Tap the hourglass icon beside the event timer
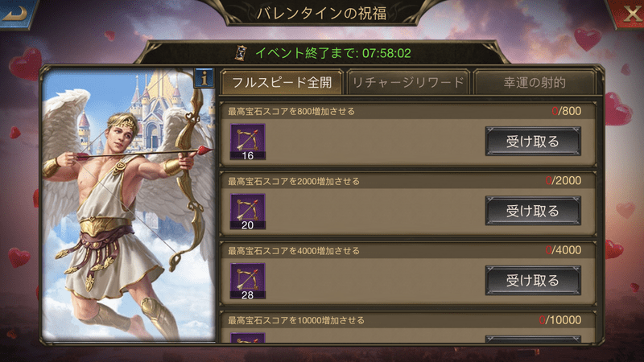 tap(241, 53)
